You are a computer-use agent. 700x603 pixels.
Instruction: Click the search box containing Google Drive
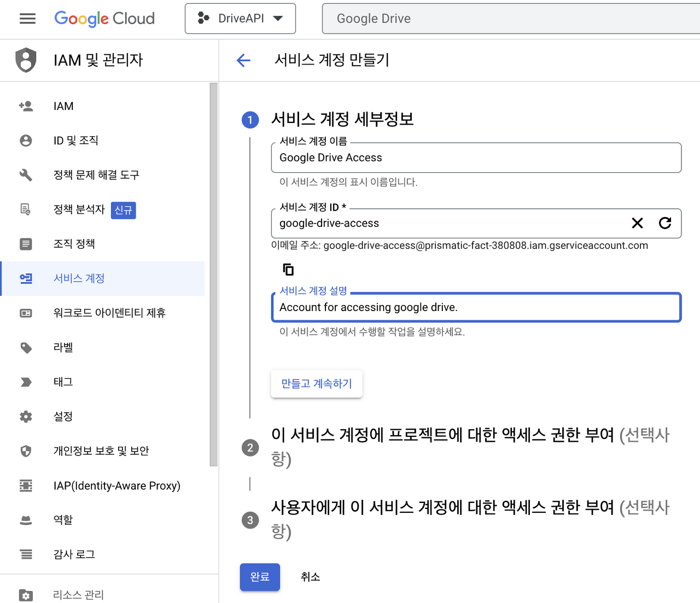tap(511, 19)
